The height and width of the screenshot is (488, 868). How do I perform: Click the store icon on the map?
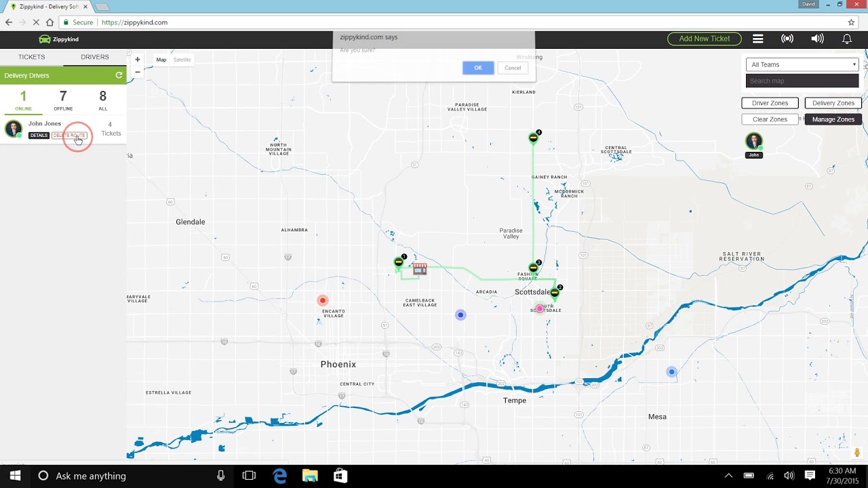[420, 269]
